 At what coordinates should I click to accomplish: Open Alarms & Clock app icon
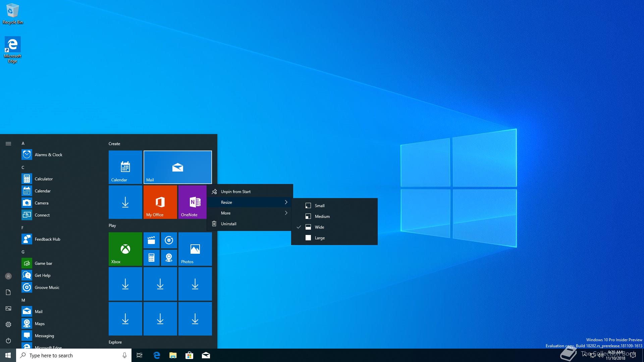(x=27, y=155)
